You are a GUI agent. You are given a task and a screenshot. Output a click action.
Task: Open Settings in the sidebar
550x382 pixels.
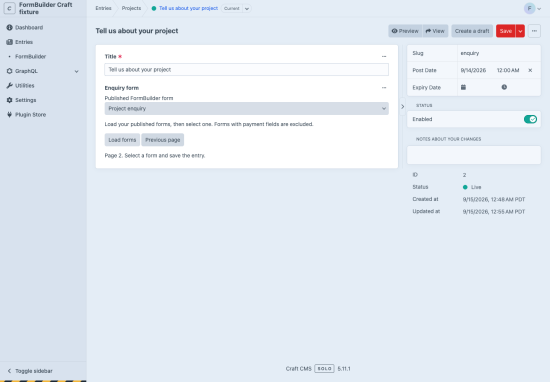pyautogui.click(x=26, y=100)
